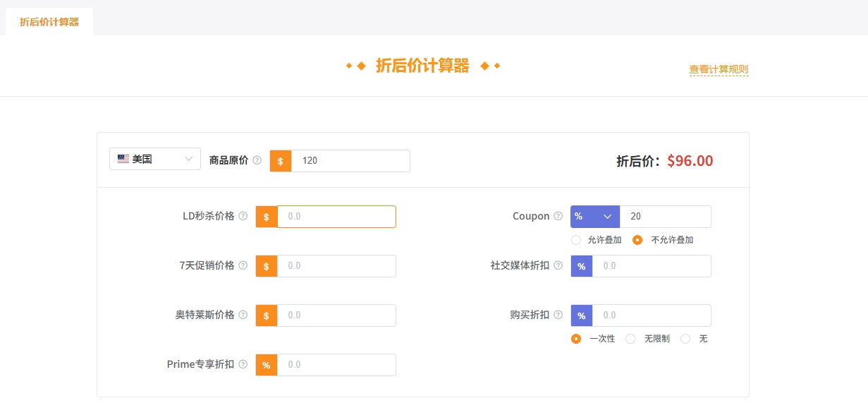Click the help icon beside 7天促销价格

pos(243,265)
